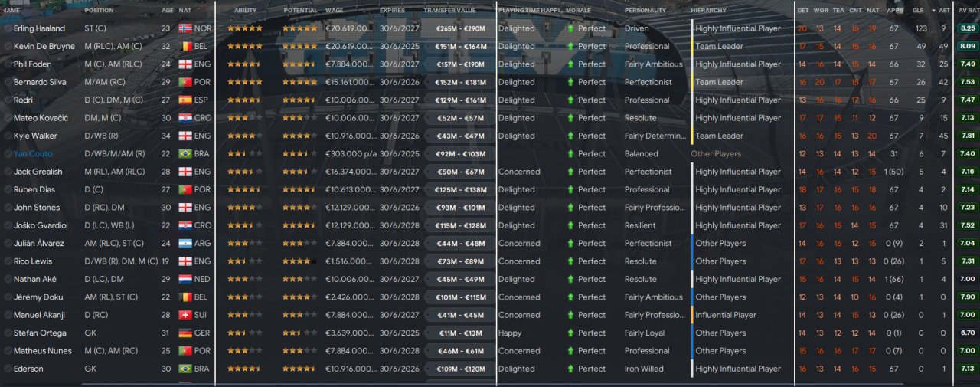Sort by the Transfer Value column header
This screenshot has width=980, height=387.
click(449, 11)
